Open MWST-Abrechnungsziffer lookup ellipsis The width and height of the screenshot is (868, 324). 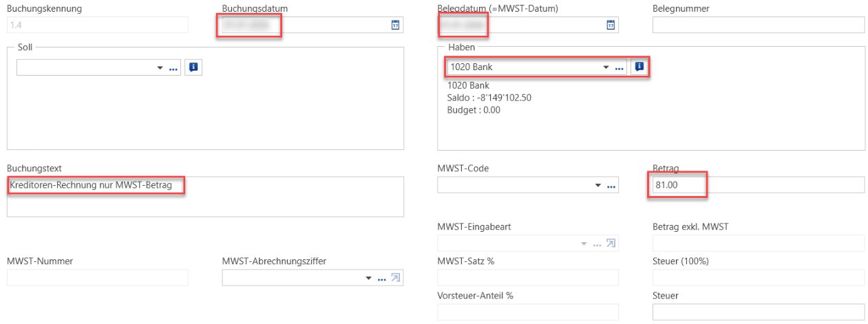(x=383, y=278)
